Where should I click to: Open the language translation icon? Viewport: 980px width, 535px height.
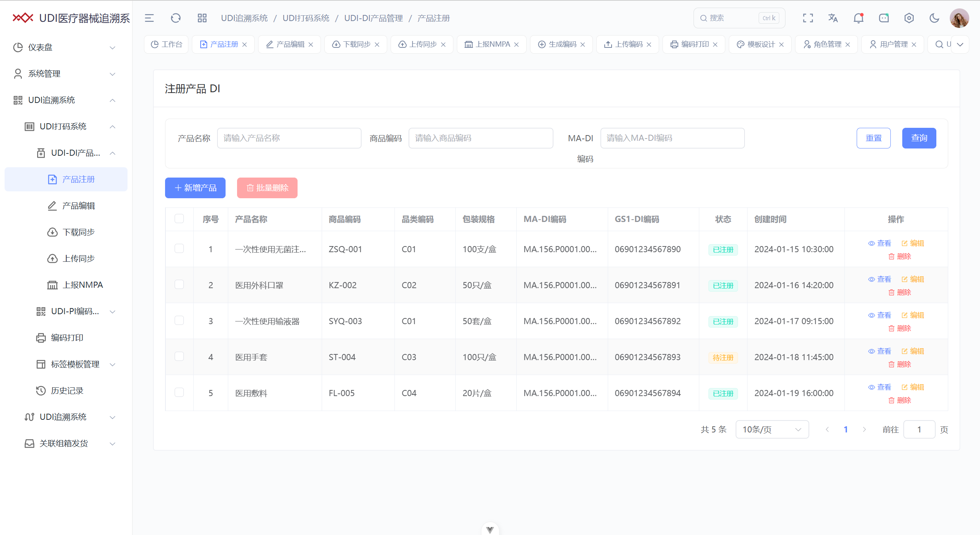[x=833, y=18]
